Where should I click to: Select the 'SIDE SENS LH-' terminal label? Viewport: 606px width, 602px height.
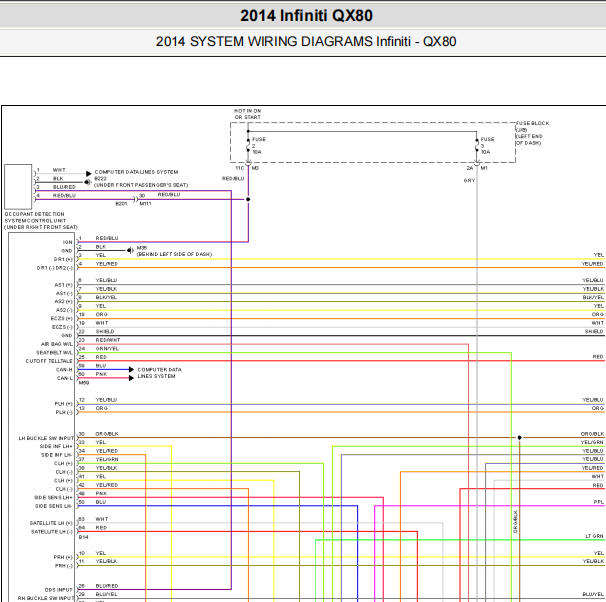pyautogui.click(x=54, y=506)
